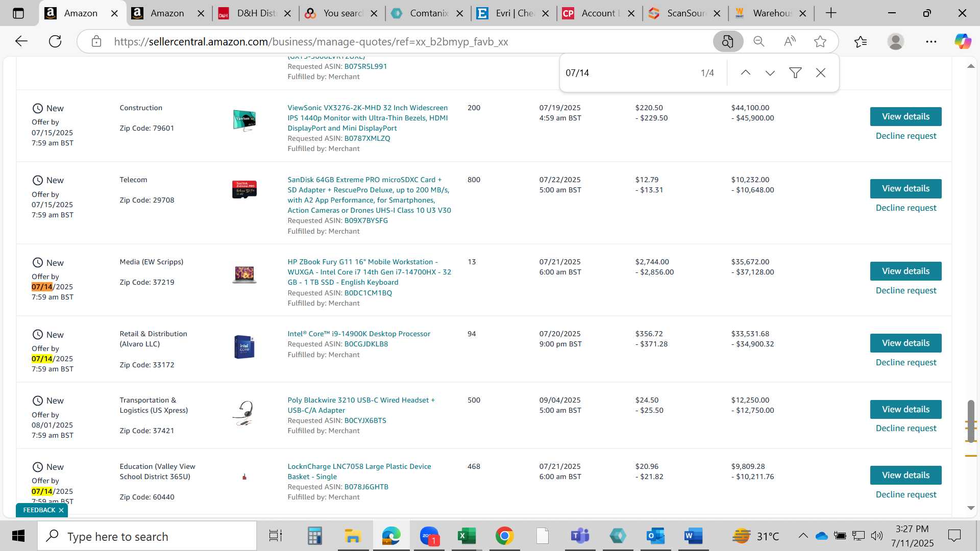980x551 pixels.
Task: Click the HP ZBook laptop thumbnail
Action: [244, 274]
